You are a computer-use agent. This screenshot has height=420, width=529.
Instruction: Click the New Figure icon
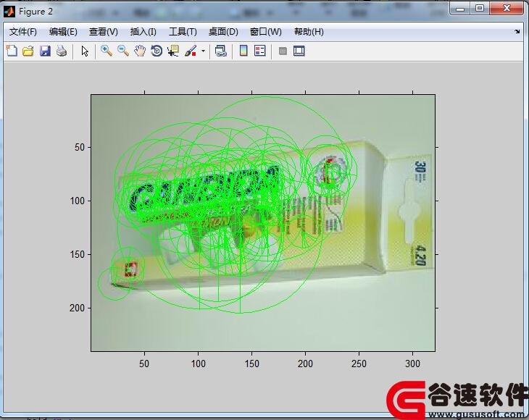pyautogui.click(x=12, y=51)
